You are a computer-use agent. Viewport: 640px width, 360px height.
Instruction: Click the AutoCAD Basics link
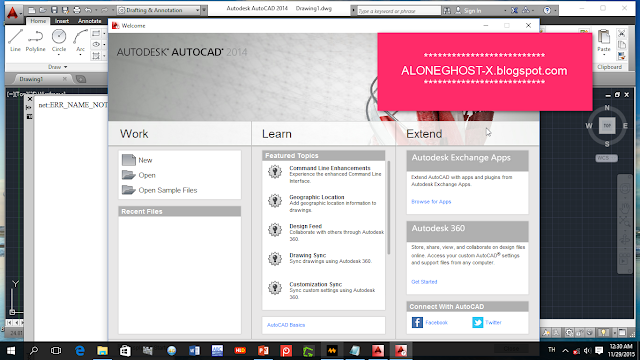(x=286, y=325)
